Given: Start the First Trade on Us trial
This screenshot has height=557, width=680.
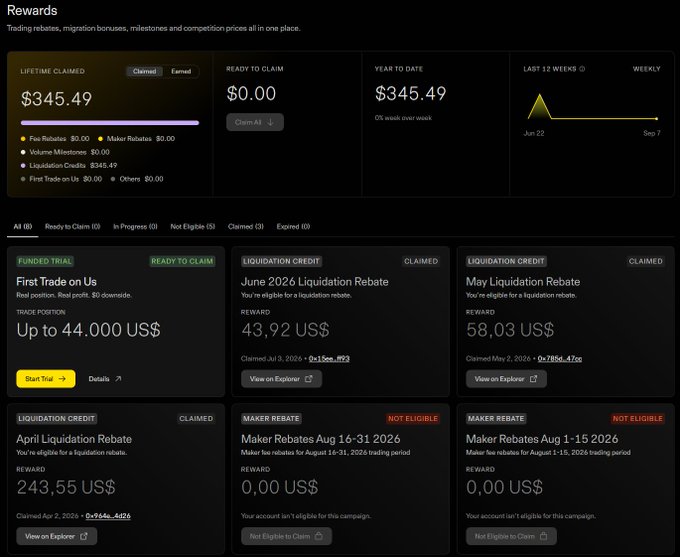Looking at the screenshot, I should 46,379.
